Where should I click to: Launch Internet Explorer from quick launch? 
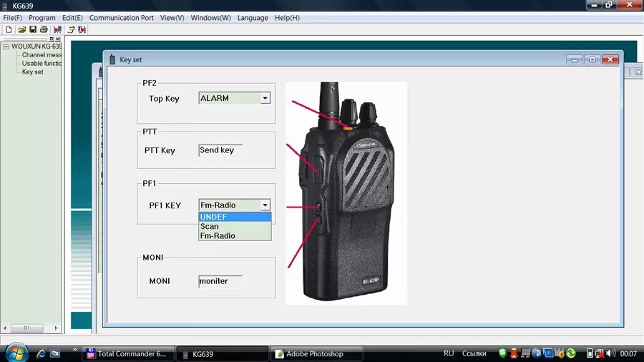[x=41, y=353]
